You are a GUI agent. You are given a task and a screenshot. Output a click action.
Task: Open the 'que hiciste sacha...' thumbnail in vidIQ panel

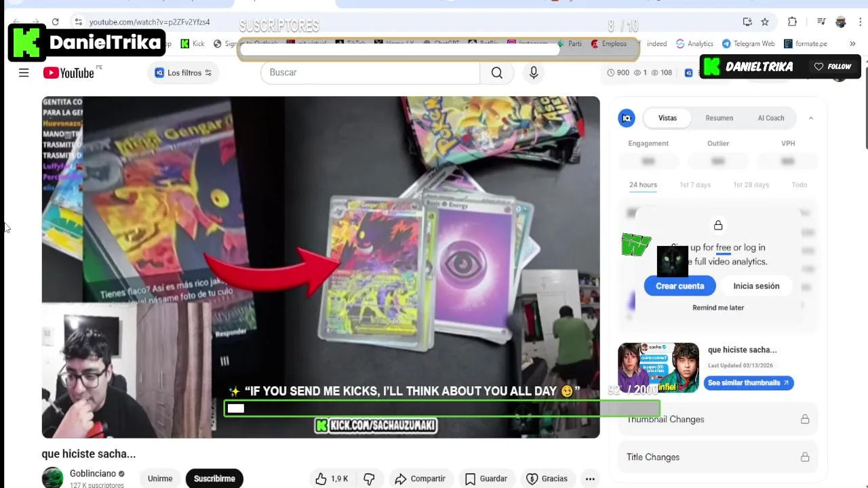(x=658, y=367)
